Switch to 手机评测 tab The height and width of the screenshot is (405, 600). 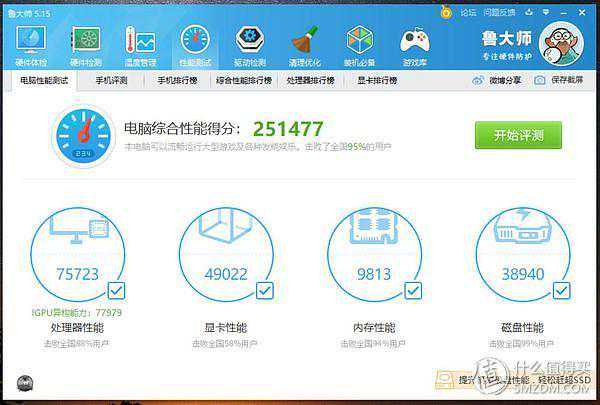click(x=111, y=80)
